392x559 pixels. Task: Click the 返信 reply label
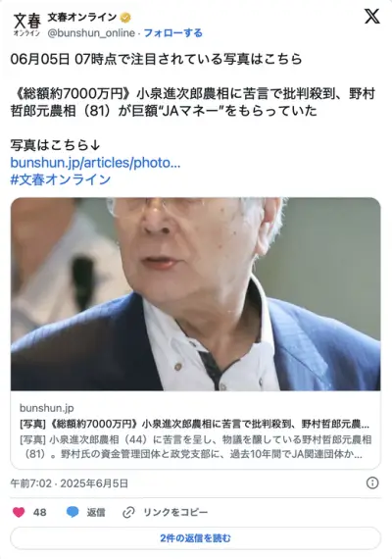click(96, 512)
